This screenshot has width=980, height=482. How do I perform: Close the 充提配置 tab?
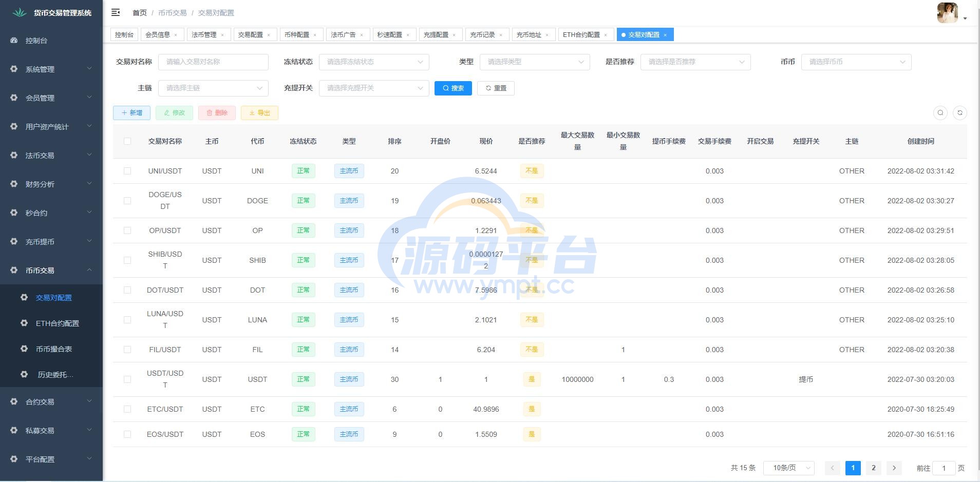coord(454,35)
